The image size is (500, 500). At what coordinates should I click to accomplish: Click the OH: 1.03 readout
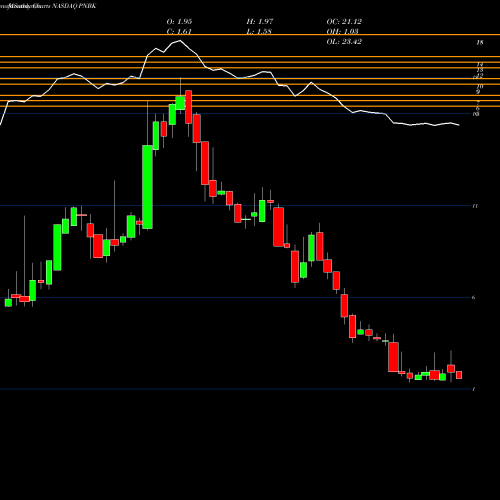tap(342, 32)
